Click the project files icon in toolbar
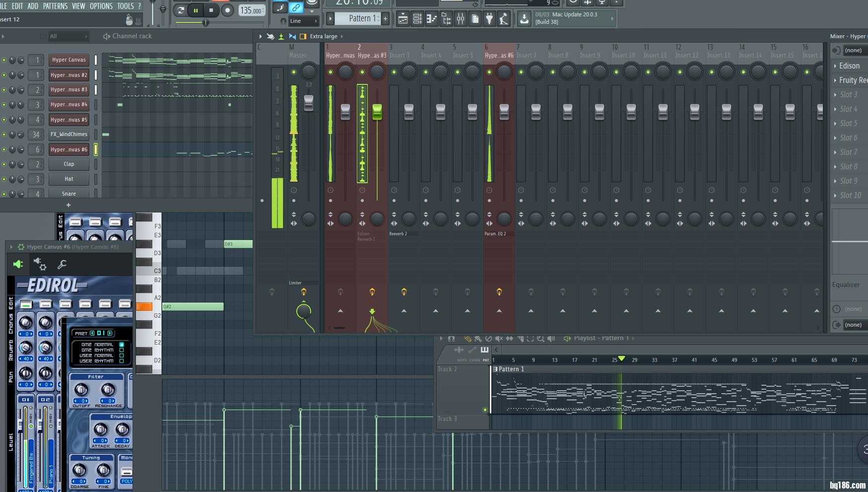This screenshot has width=868, height=492. click(475, 19)
